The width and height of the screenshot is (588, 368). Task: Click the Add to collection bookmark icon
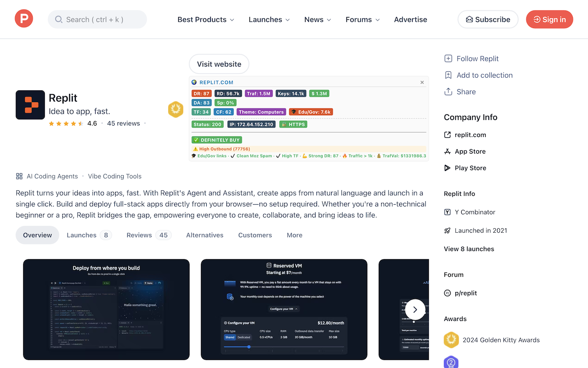click(x=448, y=75)
